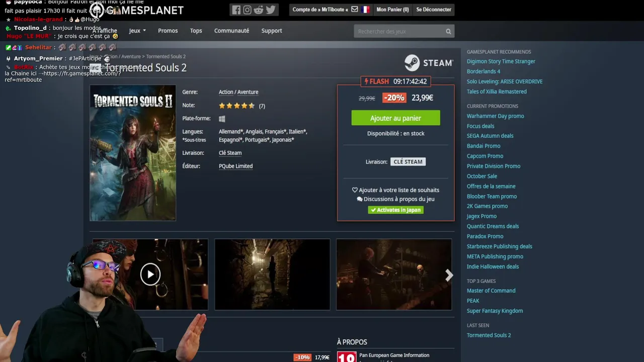
Task: Click the Ajouter au panier button
Action: [x=395, y=118]
